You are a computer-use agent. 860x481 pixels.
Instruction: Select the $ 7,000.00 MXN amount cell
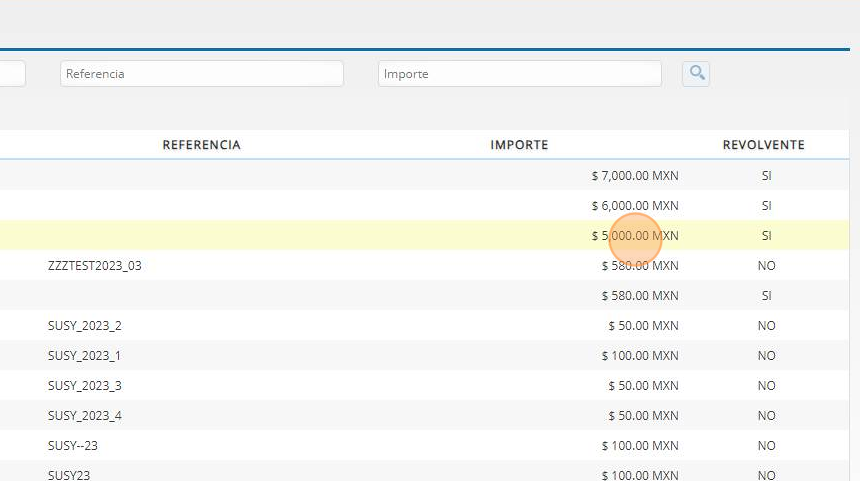635,176
